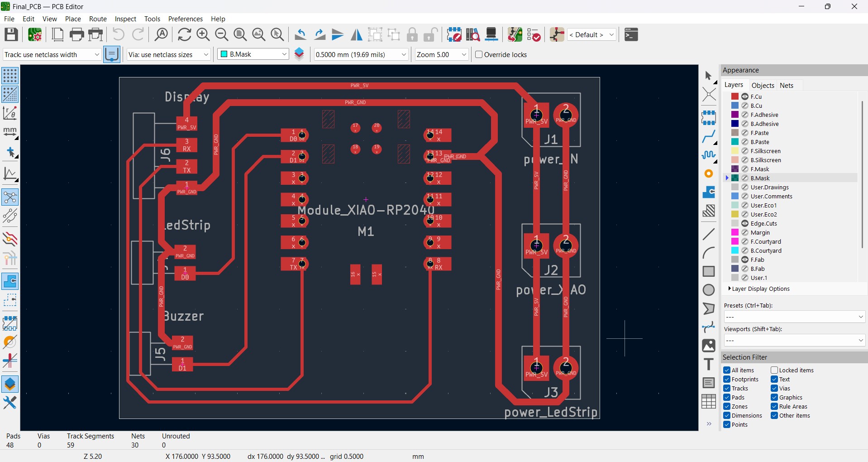Open the Zoom 5.00 dropdown

pos(442,54)
